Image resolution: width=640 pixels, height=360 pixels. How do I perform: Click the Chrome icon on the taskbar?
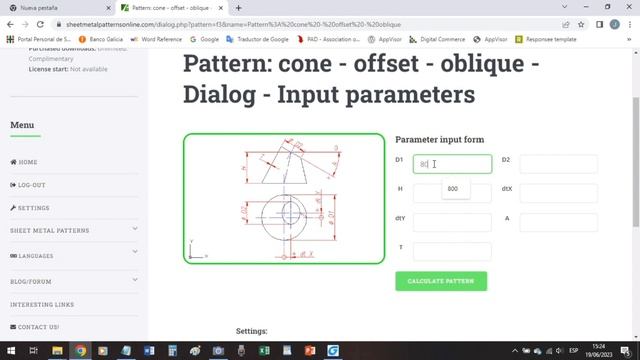(80, 351)
